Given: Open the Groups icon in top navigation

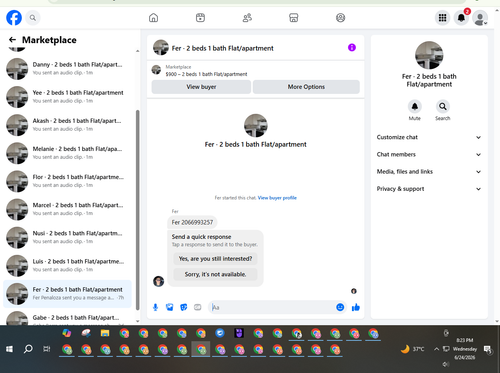Looking at the screenshot, I should 340,18.
